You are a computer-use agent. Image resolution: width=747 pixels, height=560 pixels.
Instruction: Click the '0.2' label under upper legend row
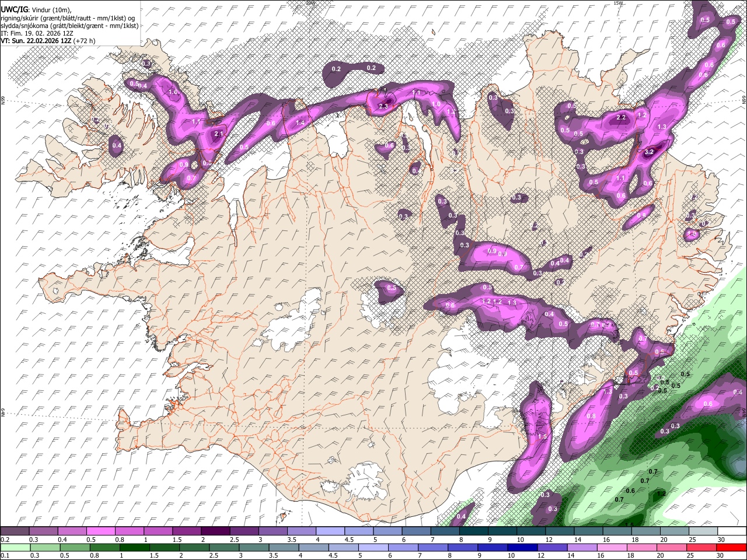click(4, 540)
